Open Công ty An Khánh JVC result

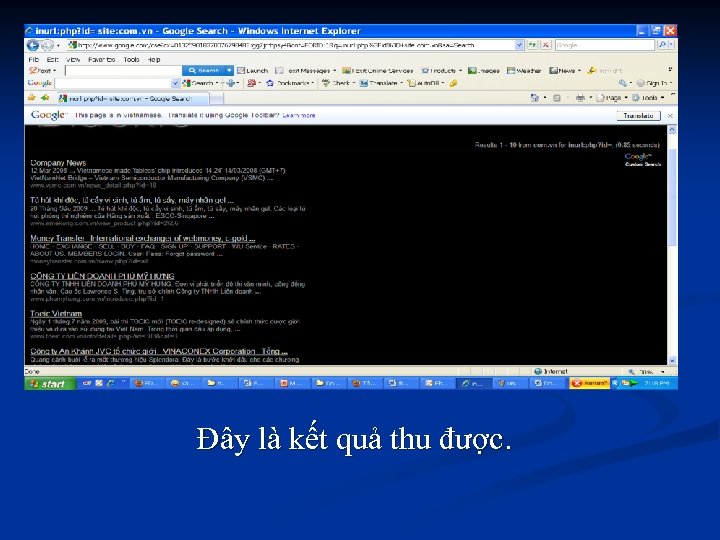click(x=159, y=351)
